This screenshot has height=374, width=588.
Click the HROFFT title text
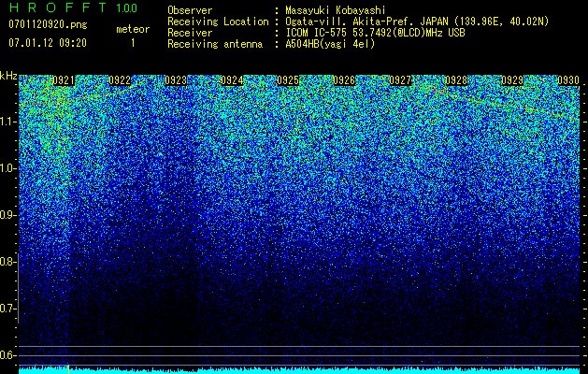click(57, 7)
